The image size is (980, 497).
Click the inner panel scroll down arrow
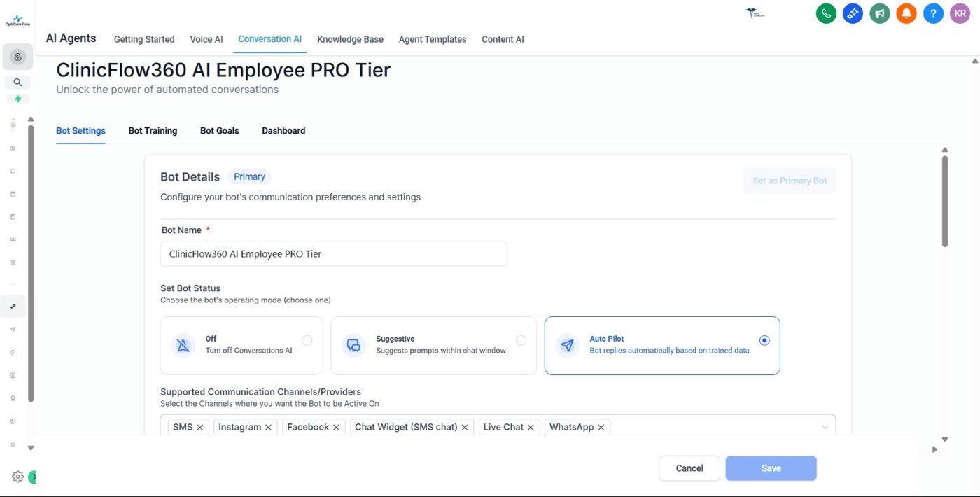(x=945, y=440)
